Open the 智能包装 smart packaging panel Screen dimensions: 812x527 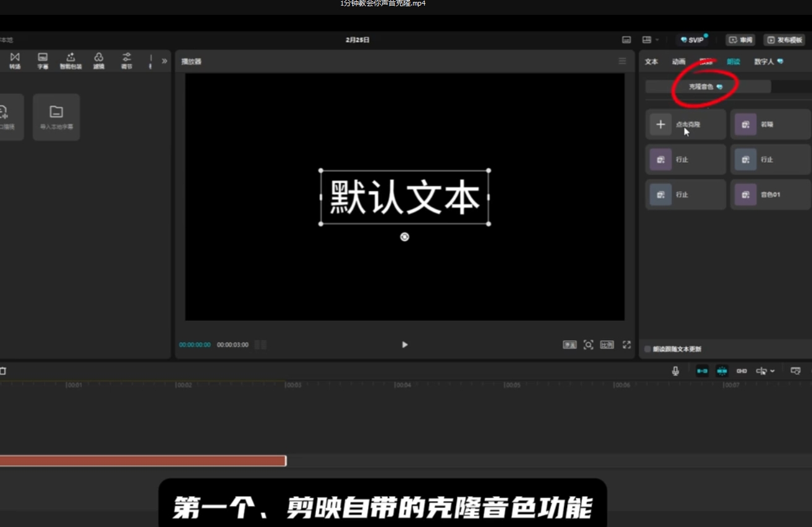pos(71,60)
